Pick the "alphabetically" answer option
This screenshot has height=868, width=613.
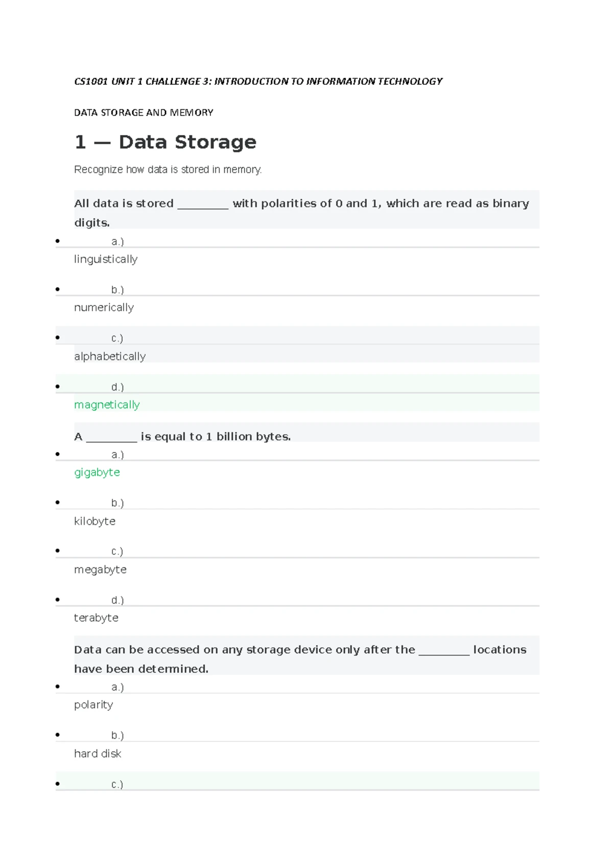[x=110, y=356]
